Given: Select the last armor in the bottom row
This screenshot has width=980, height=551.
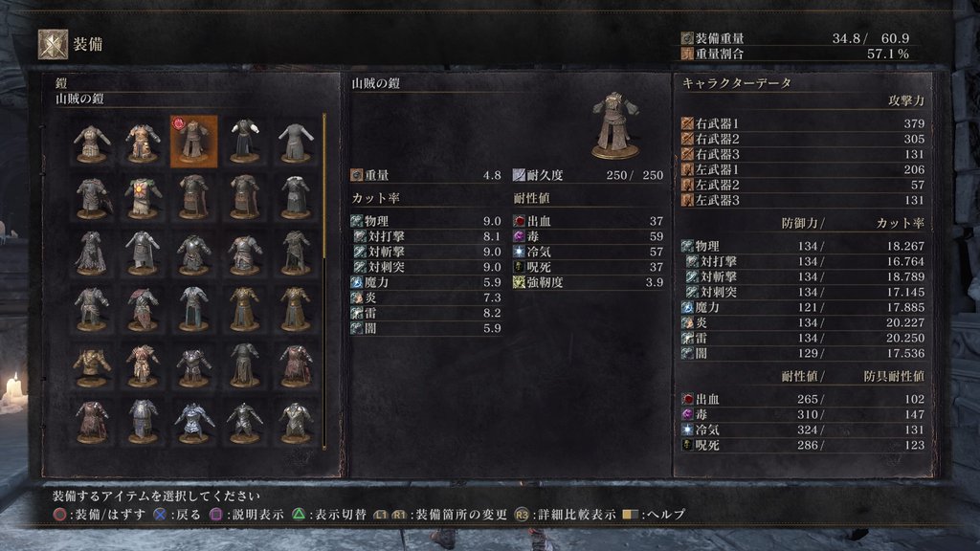Looking at the screenshot, I should [x=296, y=422].
